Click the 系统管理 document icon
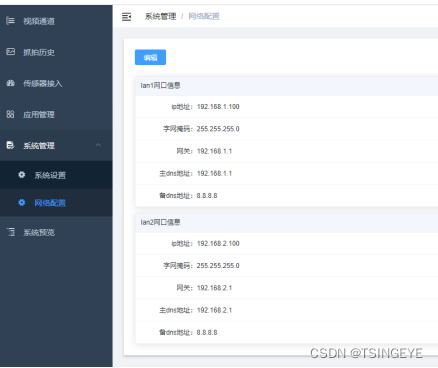 tap(10, 145)
